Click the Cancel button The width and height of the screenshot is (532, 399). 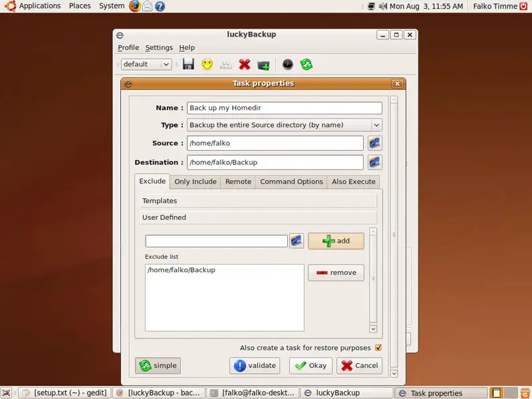[x=360, y=366]
